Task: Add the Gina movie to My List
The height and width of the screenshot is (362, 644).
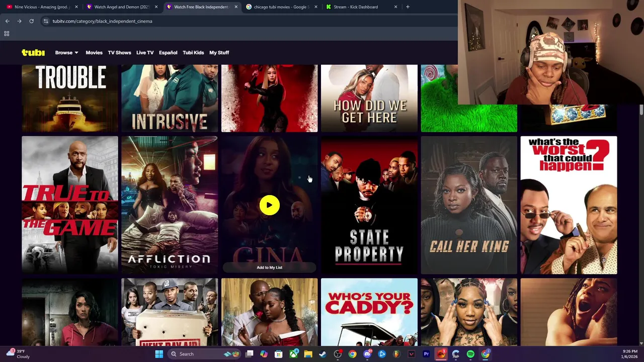Action: [269, 267]
